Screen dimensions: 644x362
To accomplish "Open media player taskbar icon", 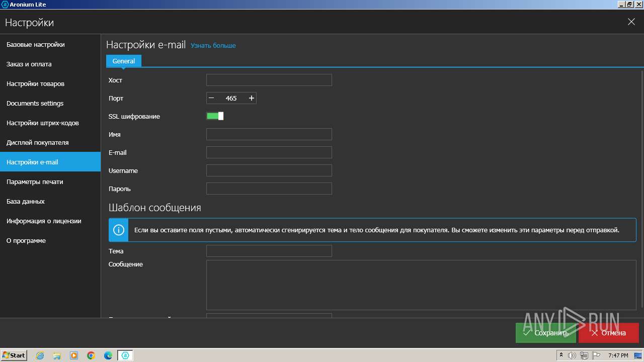I will [x=74, y=355].
